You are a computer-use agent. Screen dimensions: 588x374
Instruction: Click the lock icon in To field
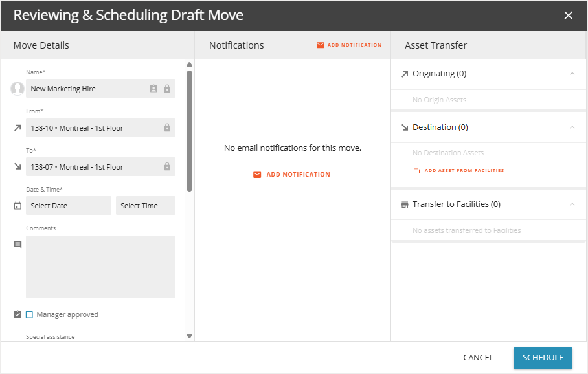coord(167,167)
